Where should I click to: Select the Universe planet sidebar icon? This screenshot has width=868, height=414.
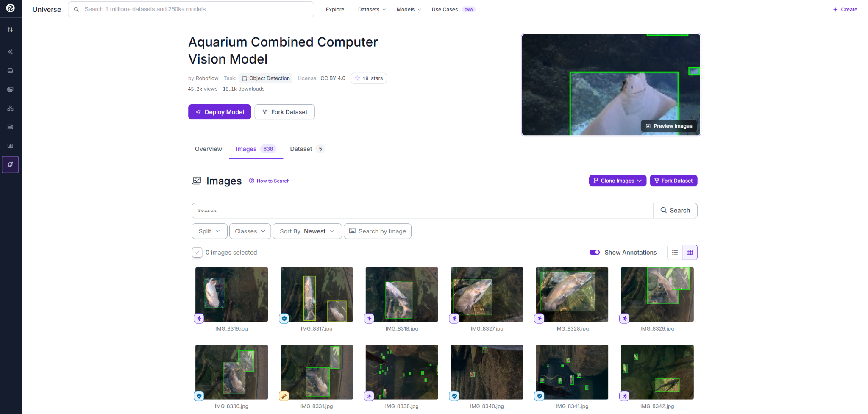pos(10,164)
